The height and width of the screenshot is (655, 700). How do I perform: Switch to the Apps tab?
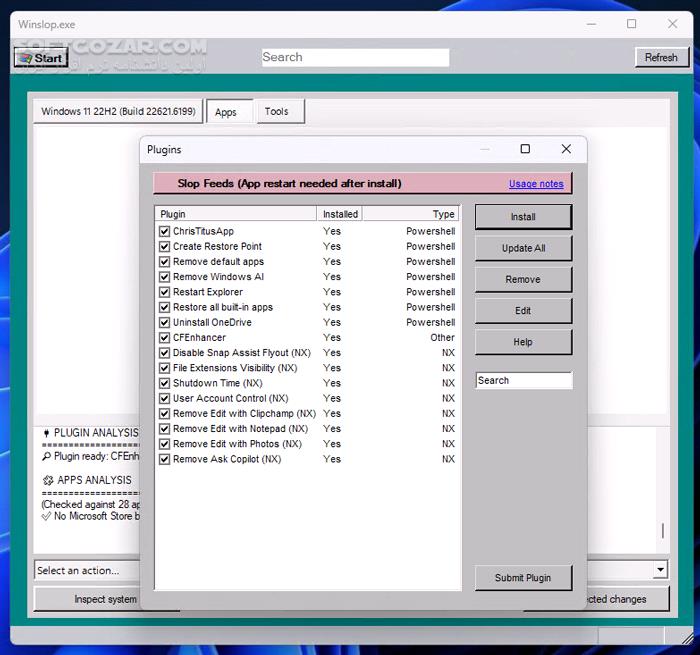pyautogui.click(x=226, y=112)
